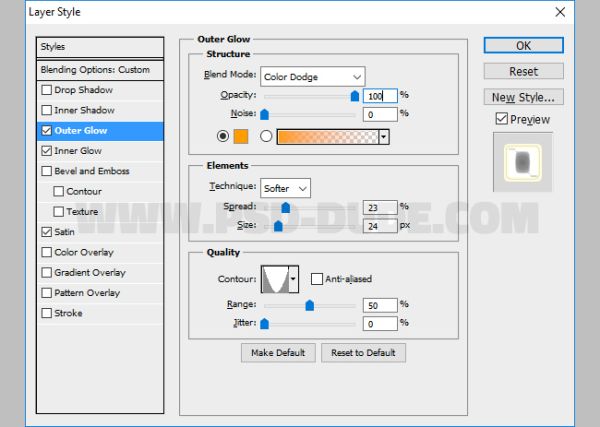Select the gradient radio button
600x427 pixels.
point(266,136)
